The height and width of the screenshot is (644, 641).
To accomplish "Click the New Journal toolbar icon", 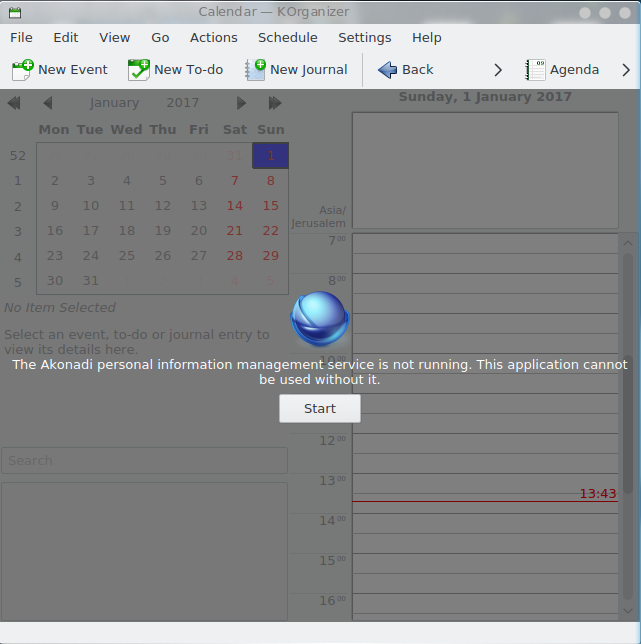I will click(255, 70).
